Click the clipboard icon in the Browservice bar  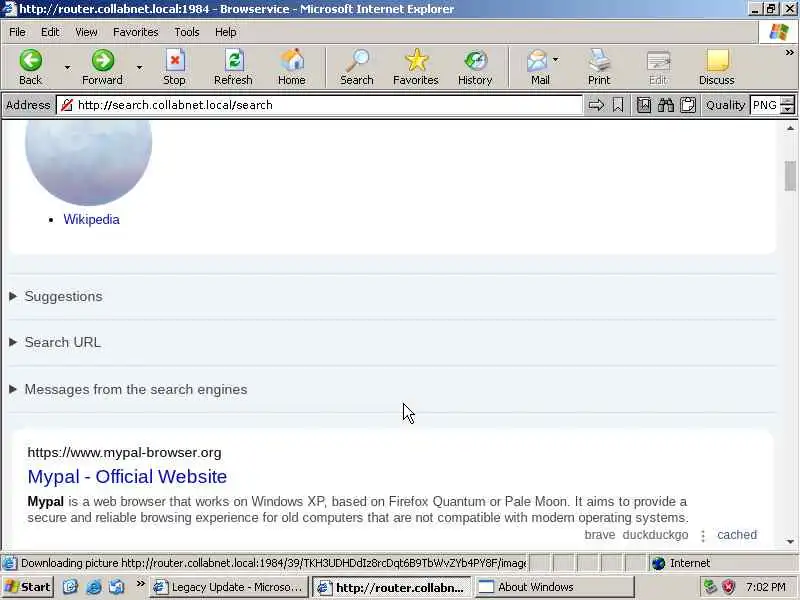(688, 105)
